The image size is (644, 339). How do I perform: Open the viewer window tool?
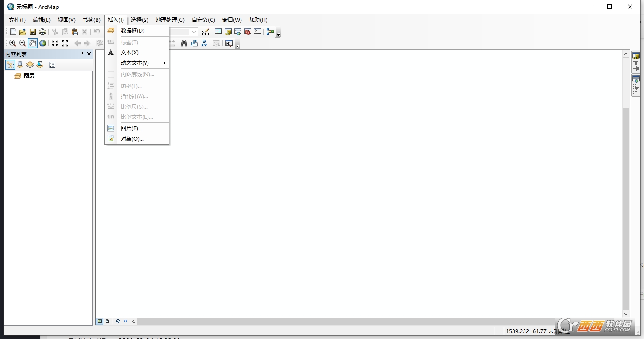pyautogui.click(x=229, y=43)
